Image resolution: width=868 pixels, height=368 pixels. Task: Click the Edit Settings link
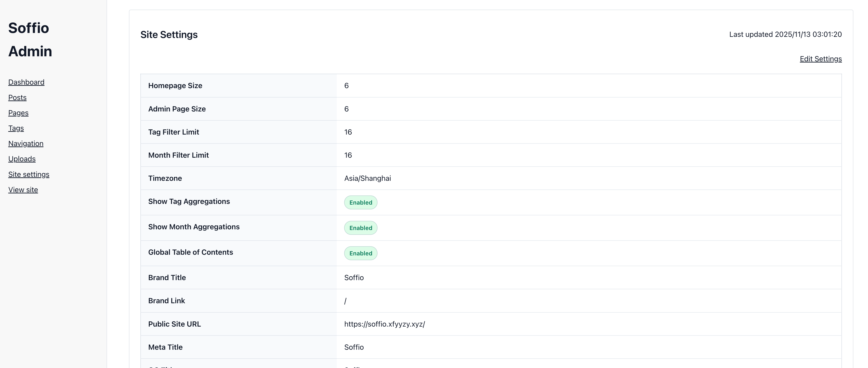(x=820, y=59)
